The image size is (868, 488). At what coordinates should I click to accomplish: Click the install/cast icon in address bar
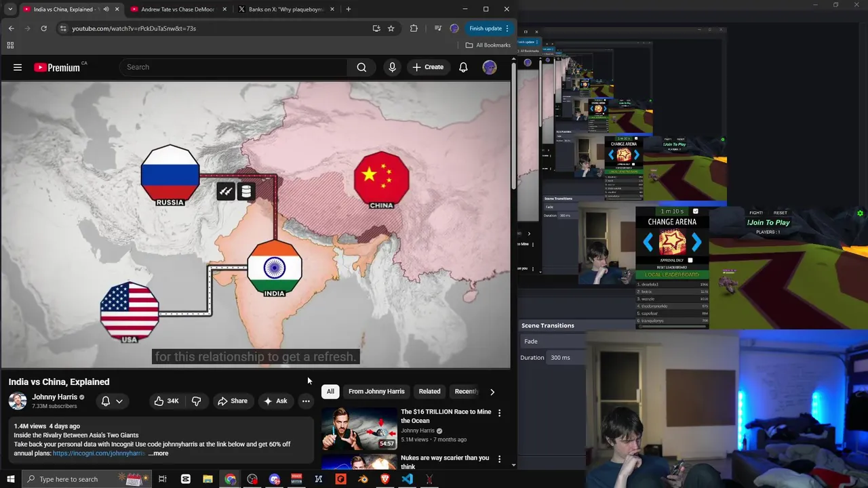pyautogui.click(x=376, y=28)
